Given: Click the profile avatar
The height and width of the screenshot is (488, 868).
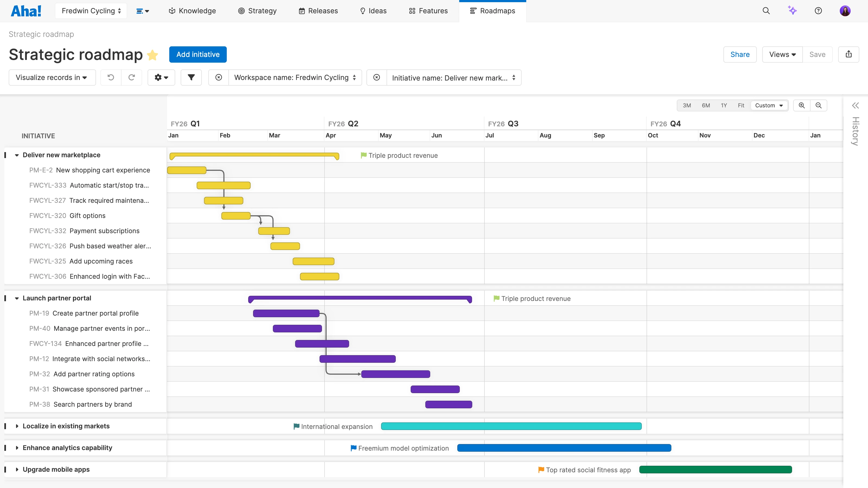Looking at the screenshot, I should (x=846, y=11).
